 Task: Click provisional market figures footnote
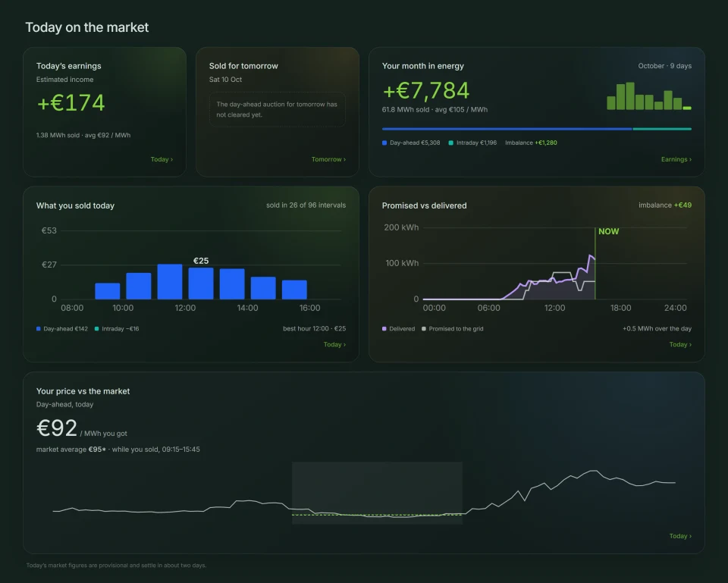point(117,566)
